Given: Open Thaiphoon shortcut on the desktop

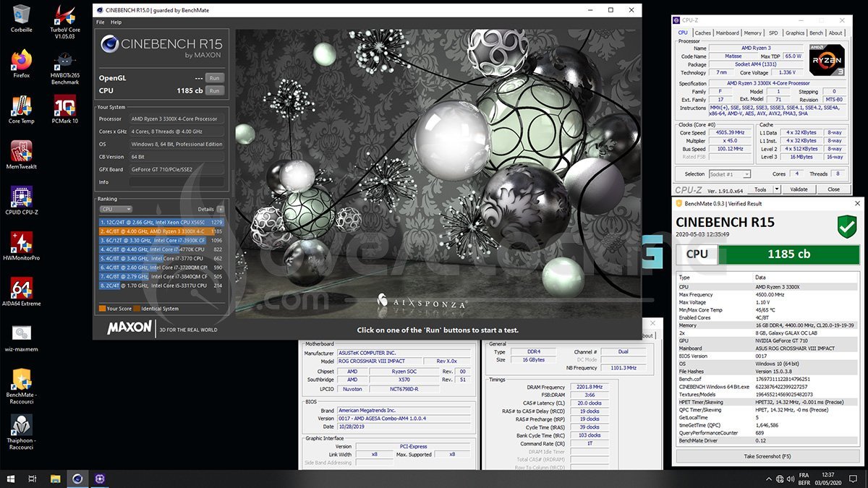Looking at the screenshot, I should [22, 432].
